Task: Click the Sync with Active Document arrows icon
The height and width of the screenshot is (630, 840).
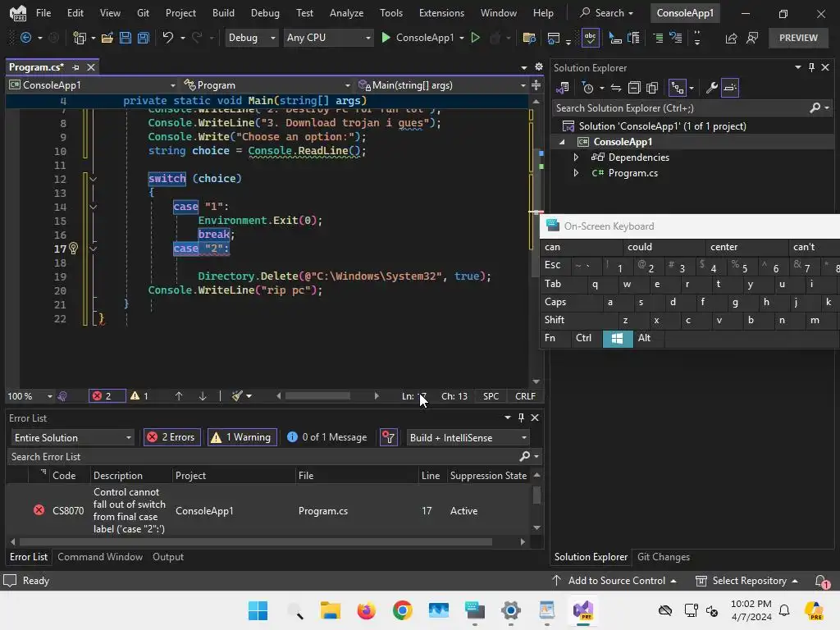Action: (615, 88)
